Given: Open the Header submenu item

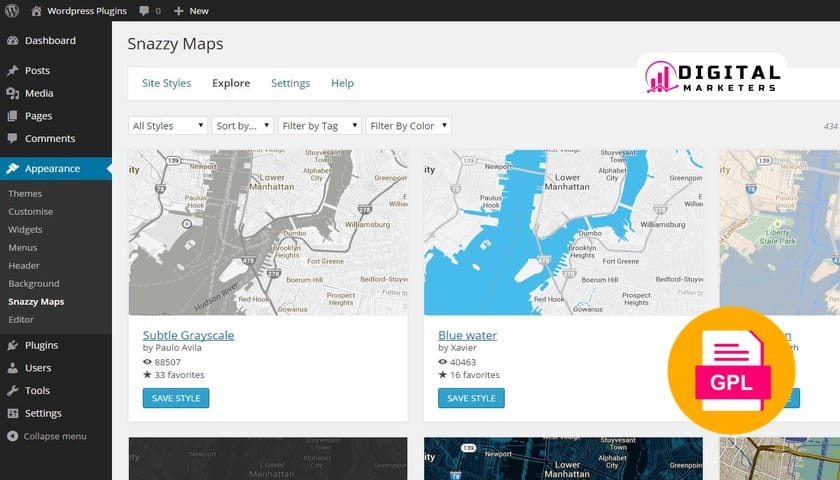Looking at the screenshot, I should coord(24,266).
